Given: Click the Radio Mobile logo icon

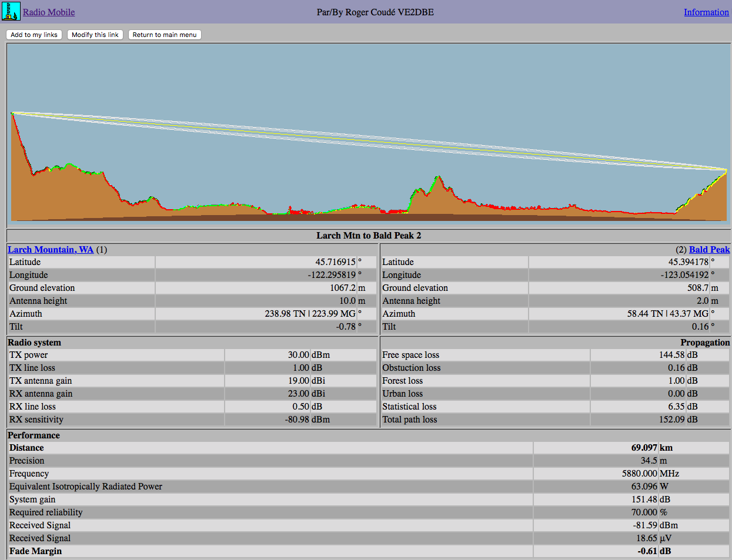Looking at the screenshot, I should 11,12.
